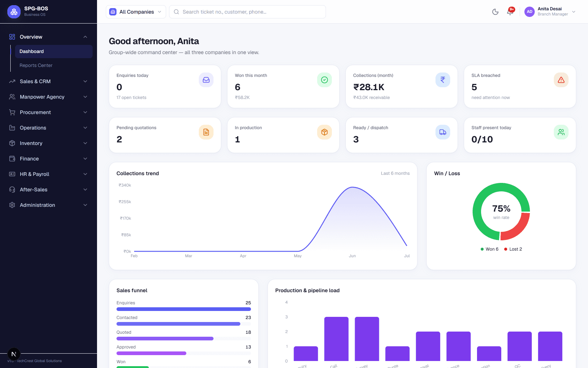Click green Won legend dot
Viewport: 588px width, 368px height.
tap(482, 249)
